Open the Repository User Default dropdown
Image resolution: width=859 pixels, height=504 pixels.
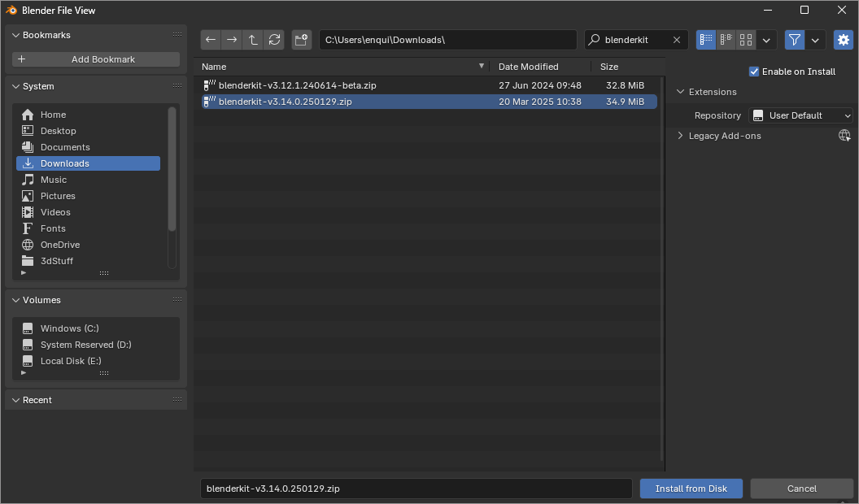pos(800,115)
